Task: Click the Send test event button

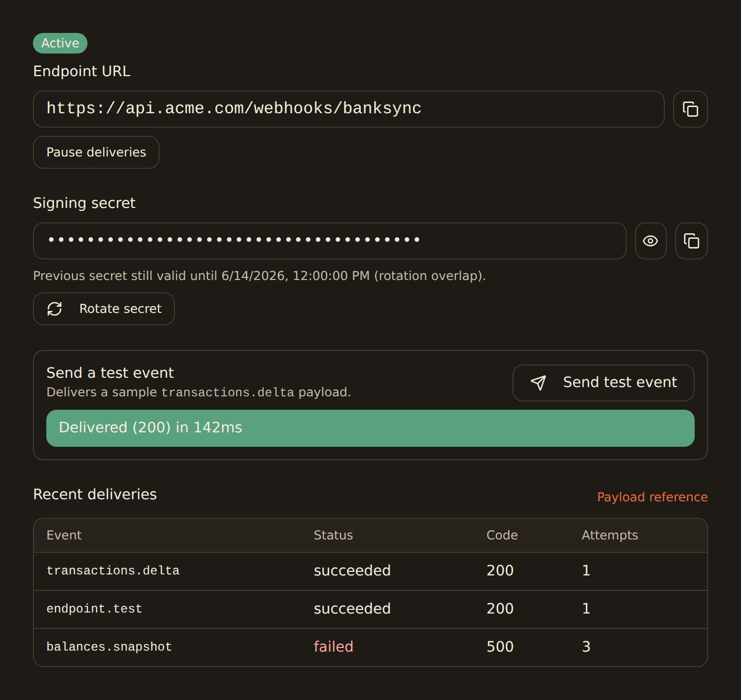Action: pyautogui.click(x=603, y=383)
